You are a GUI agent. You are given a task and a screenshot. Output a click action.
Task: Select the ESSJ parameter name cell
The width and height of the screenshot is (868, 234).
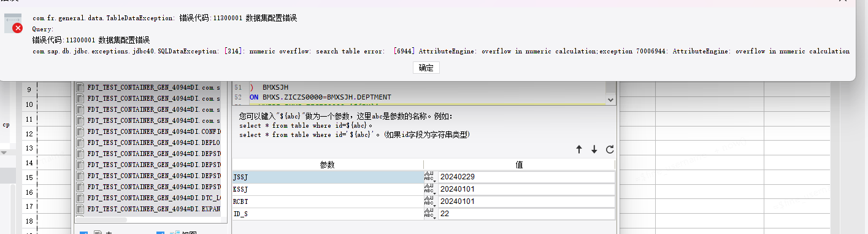(328, 189)
